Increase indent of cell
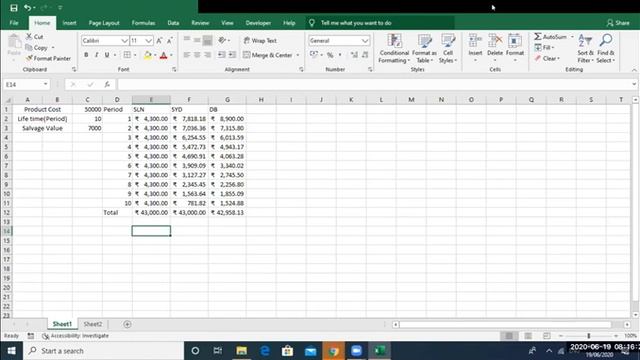The width and height of the screenshot is (640, 360). pos(232,55)
